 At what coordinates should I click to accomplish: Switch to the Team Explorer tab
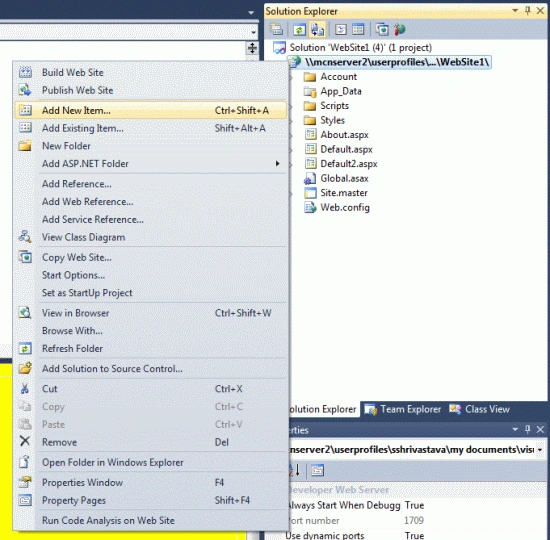(402, 409)
